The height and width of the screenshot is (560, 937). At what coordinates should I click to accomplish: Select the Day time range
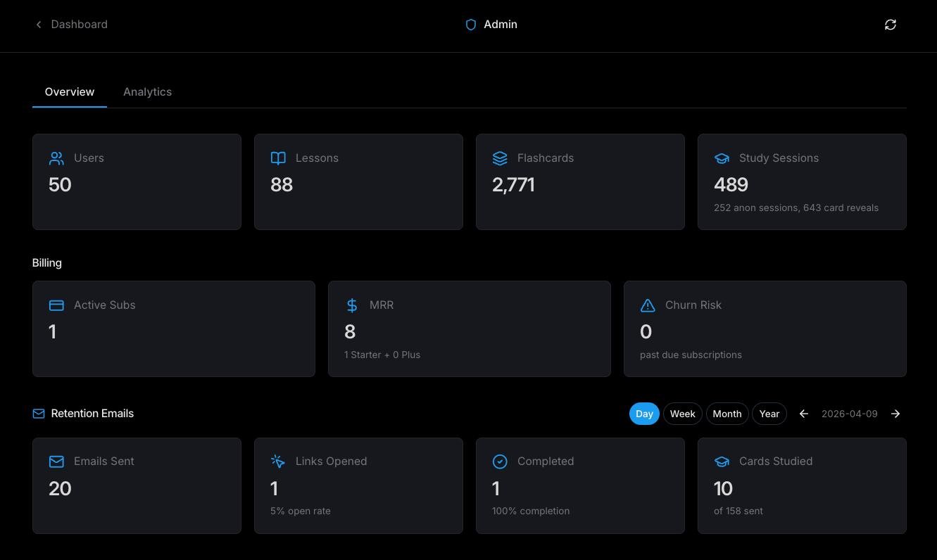644,414
